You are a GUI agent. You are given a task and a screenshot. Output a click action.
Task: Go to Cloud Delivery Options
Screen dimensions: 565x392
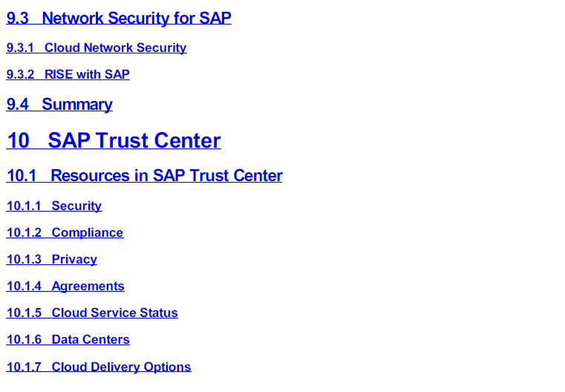pyautogui.click(x=121, y=367)
